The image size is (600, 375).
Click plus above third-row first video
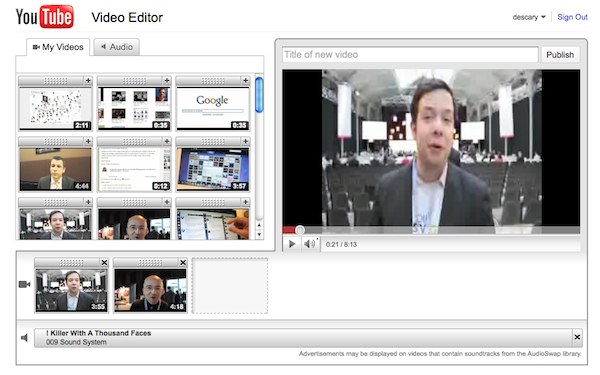point(88,202)
